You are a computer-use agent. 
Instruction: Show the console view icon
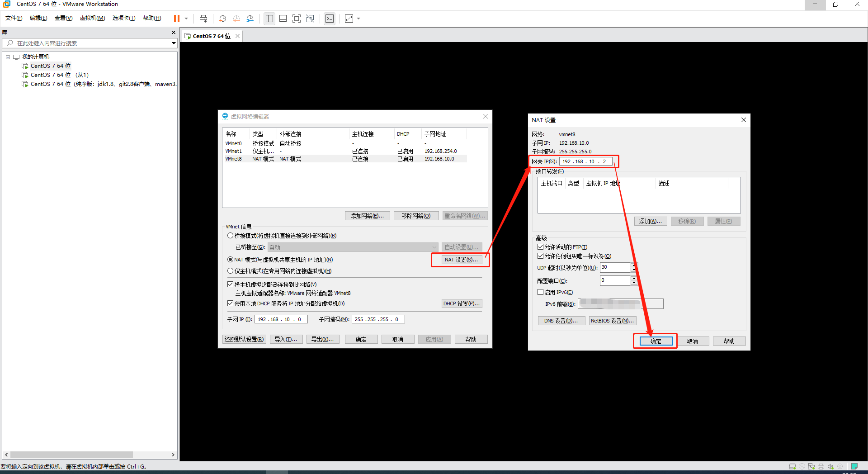click(x=330, y=19)
